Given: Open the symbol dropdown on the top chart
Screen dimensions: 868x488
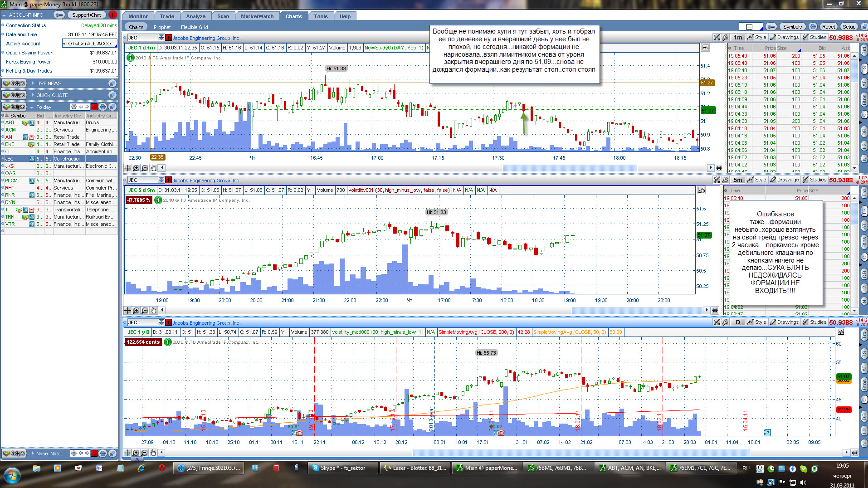Looking at the screenshot, I should (161, 38).
